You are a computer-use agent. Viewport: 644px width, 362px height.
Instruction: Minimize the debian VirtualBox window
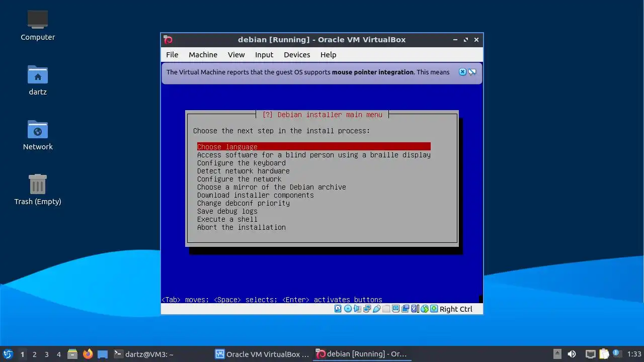coord(455,40)
